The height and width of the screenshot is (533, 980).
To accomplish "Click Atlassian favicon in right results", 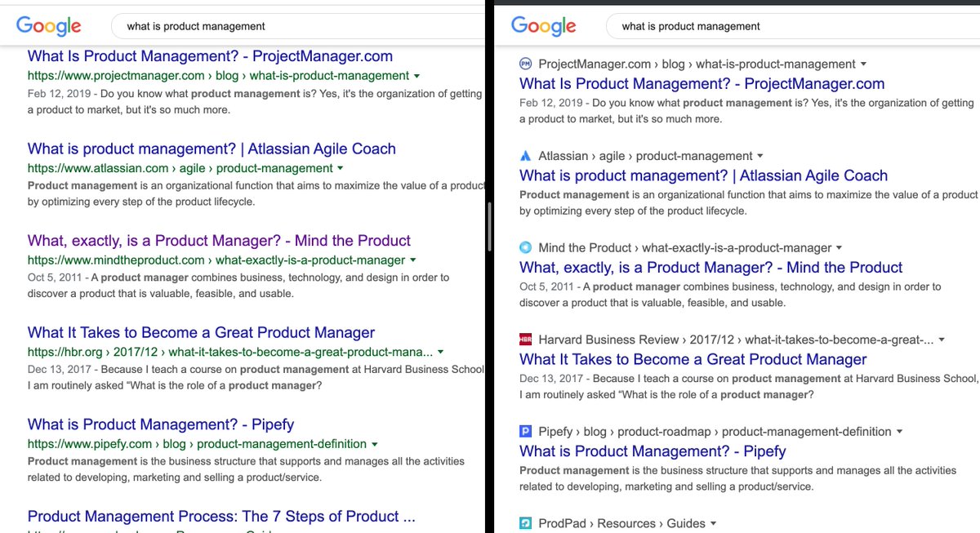I will coord(526,156).
